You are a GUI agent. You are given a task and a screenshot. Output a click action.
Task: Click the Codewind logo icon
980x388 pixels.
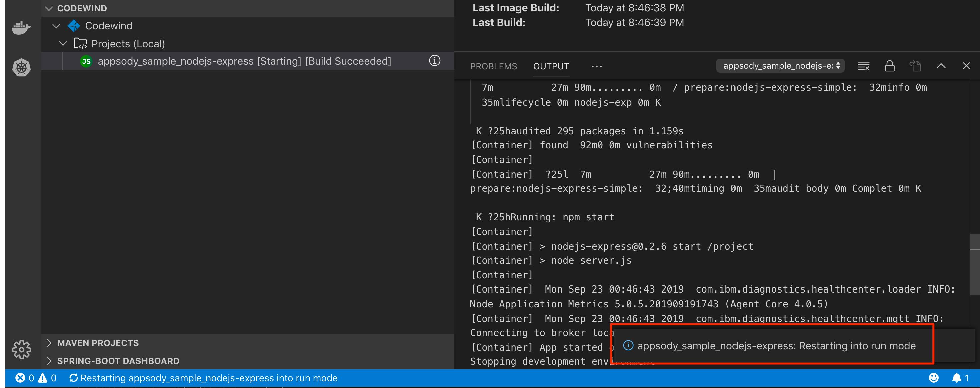73,26
